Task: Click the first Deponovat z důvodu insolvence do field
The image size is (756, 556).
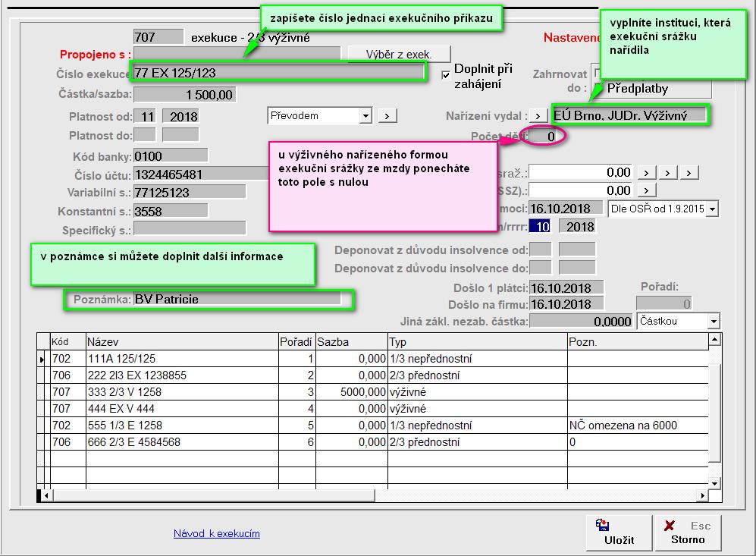Action: tap(540, 268)
